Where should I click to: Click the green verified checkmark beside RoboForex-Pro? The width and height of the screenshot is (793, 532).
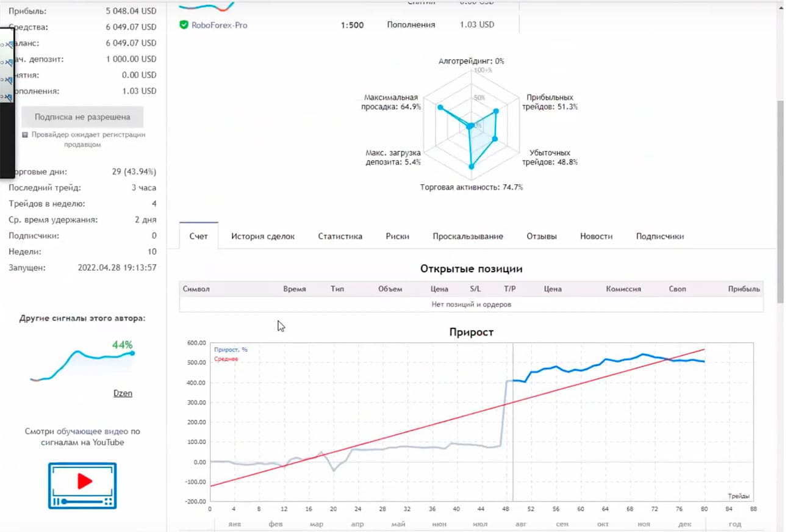tap(184, 25)
